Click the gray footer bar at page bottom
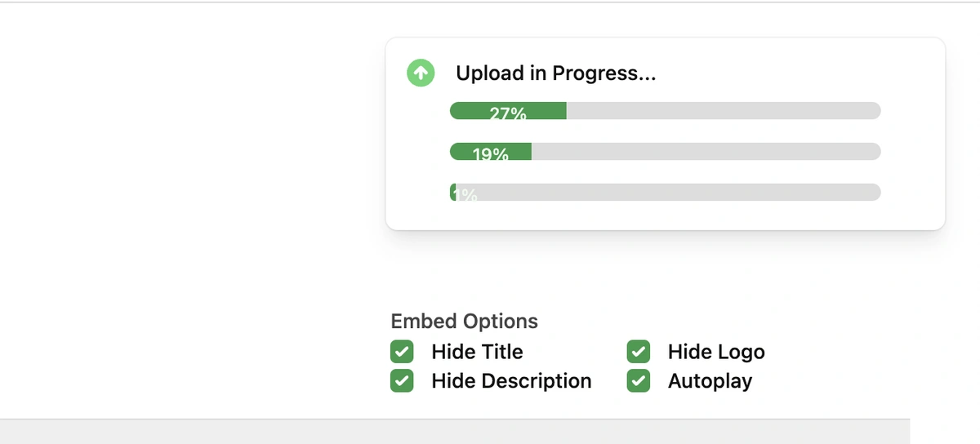Image resolution: width=980 pixels, height=444 pixels. tap(455, 432)
